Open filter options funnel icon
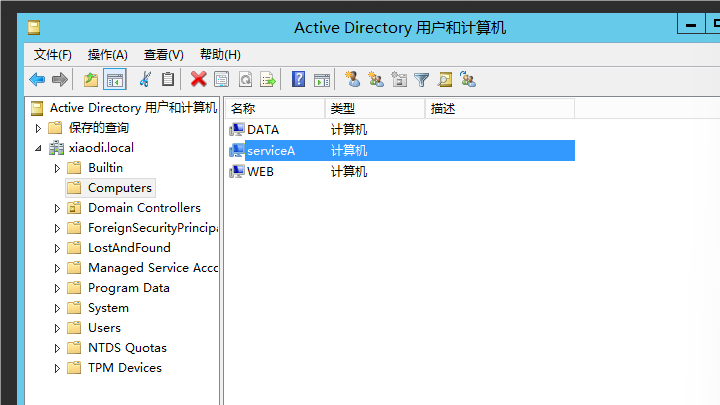The image size is (720, 405). 422,80
